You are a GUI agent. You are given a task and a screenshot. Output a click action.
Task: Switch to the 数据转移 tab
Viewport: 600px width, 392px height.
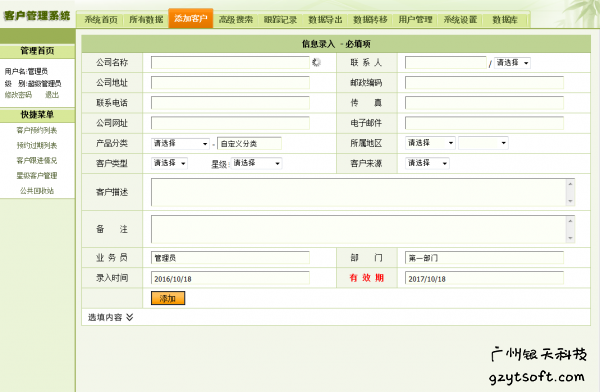coord(370,20)
